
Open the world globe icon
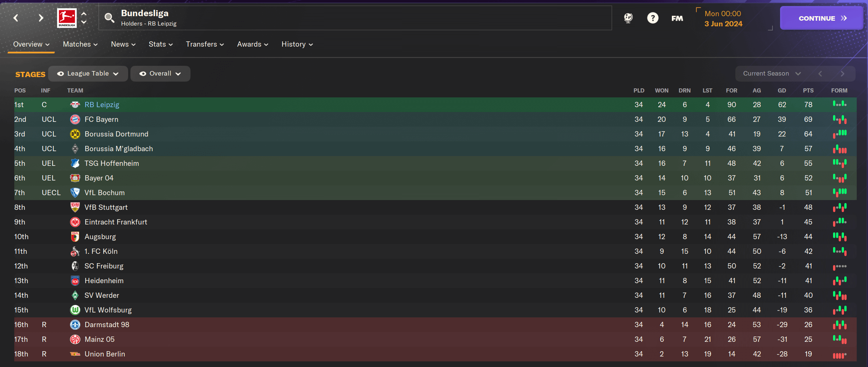click(x=628, y=18)
